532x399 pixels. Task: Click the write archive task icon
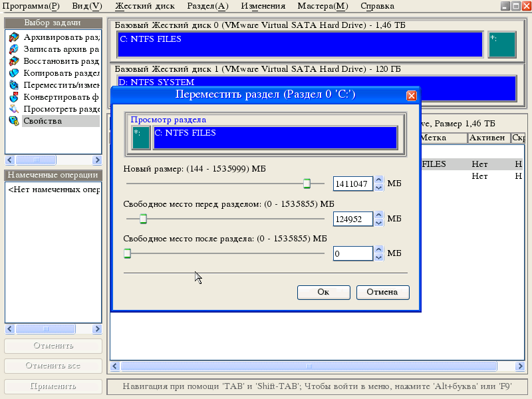(x=13, y=49)
